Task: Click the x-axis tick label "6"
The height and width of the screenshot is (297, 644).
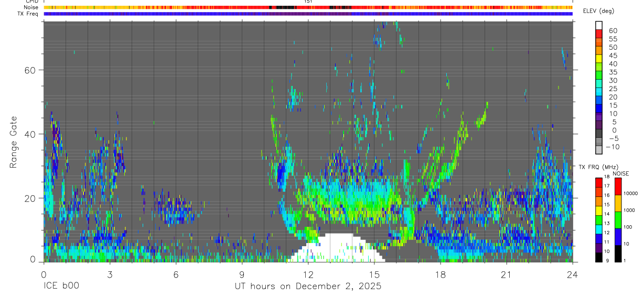Action: point(176,274)
